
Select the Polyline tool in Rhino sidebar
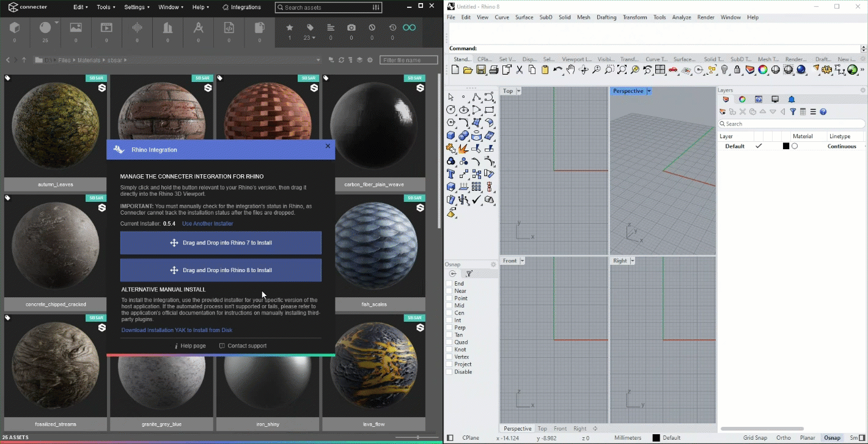tap(477, 97)
